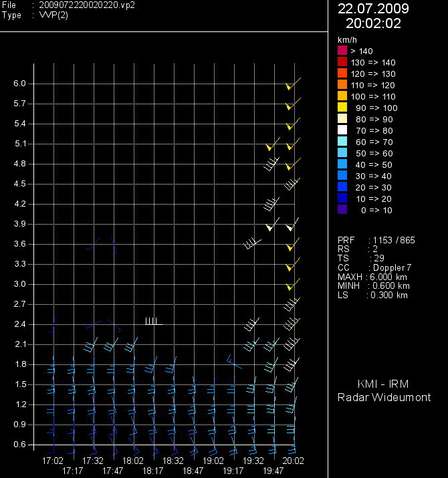The image size is (448, 478).
Task: Click the 0.6 height axis label
Action: click(x=19, y=445)
